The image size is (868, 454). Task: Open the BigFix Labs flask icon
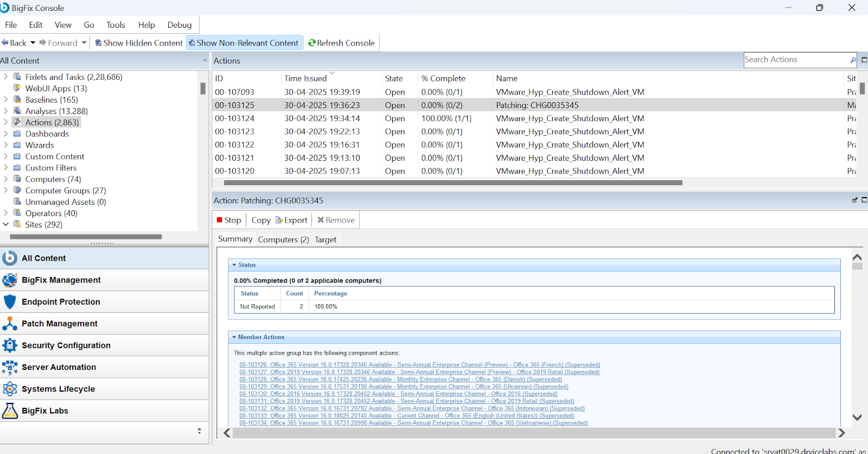pyautogui.click(x=10, y=411)
